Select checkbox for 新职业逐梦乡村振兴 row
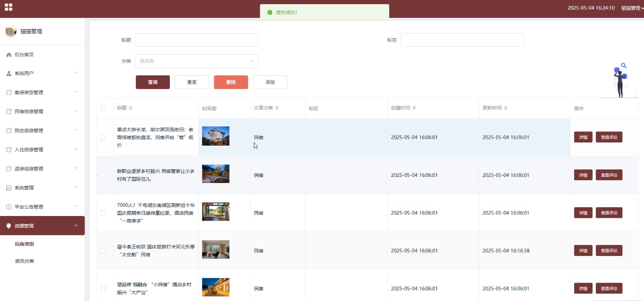Viewport: 644px width, 301px height. (103, 175)
